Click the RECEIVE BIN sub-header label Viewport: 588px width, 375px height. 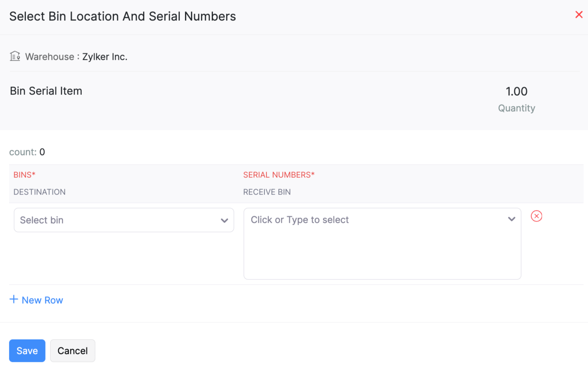coord(267,192)
